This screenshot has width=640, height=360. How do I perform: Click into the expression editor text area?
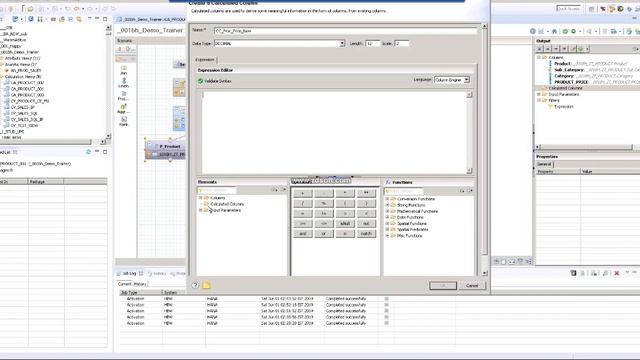point(334,133)
